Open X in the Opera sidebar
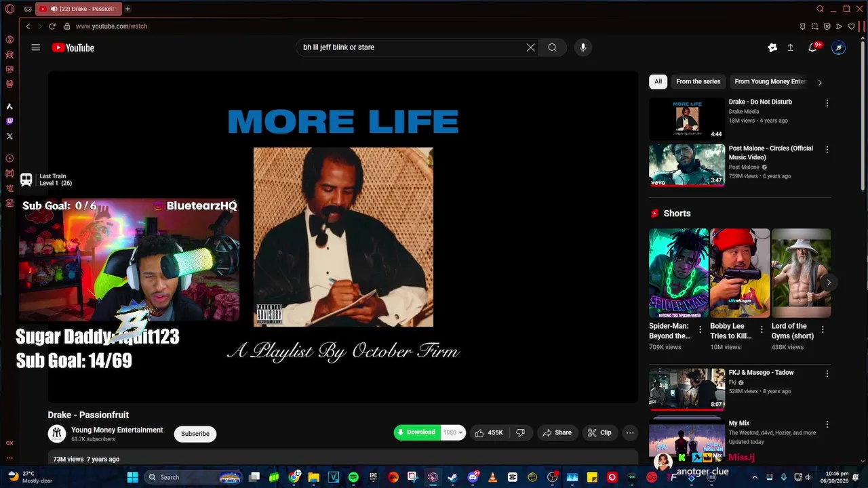This screenshot has height=488, width=868. (9, 136)
